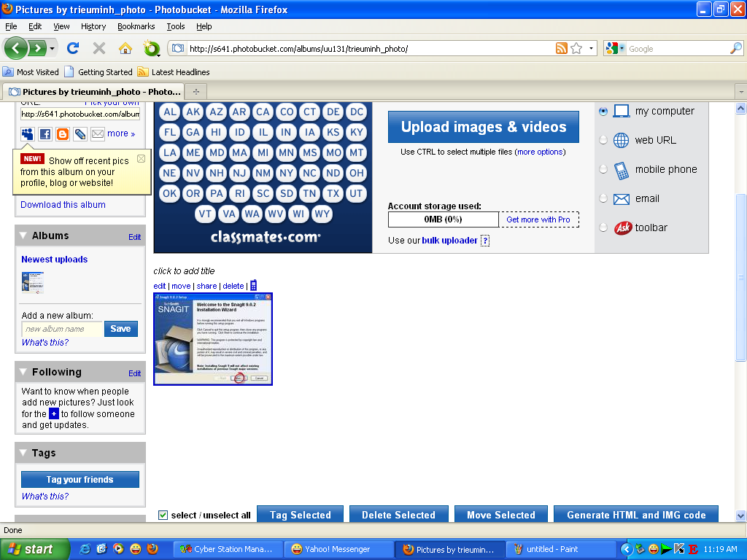747x560 pixels.
Task: Click the web URL globe icon
Action: pyautogui.click(x=621, y=141)
